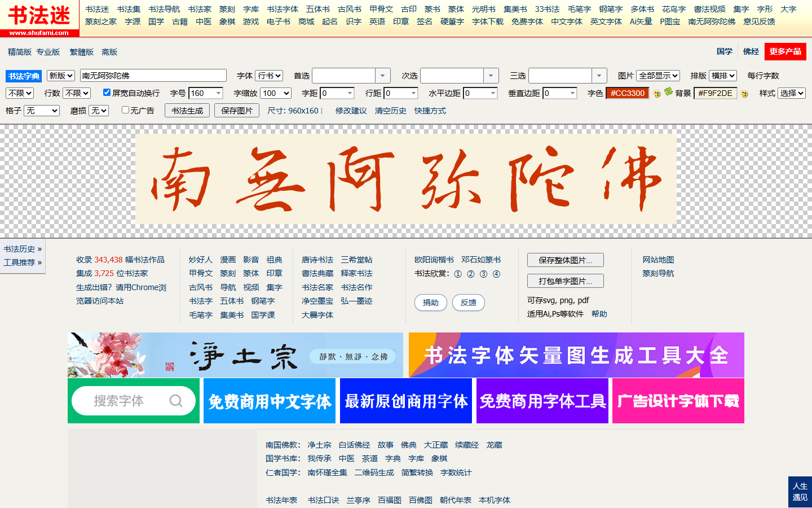Open the 字体 行书 dropdown
Viewport: 812px width, 508px height.
tap(269, 76)
